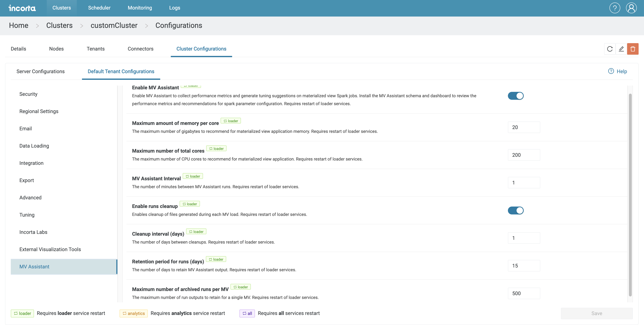Image resolution: width=644 pixels, height=325 pixels.
Task: Switch to the Connectors tab
Action: coord(140,49)
